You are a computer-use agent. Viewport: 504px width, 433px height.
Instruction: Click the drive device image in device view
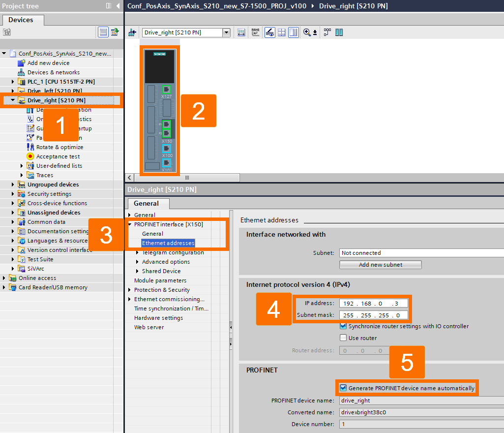tap(159, 111)
